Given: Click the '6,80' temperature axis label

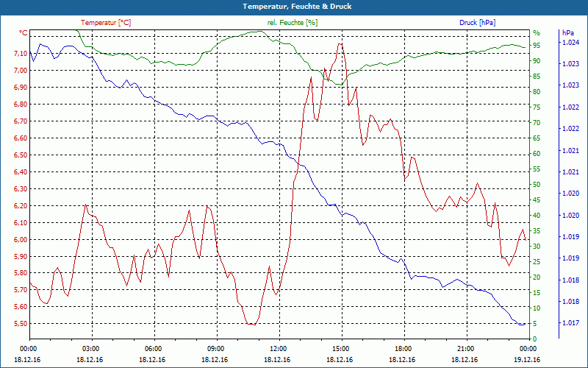Looking at the screenshot, I should [21, 105].
